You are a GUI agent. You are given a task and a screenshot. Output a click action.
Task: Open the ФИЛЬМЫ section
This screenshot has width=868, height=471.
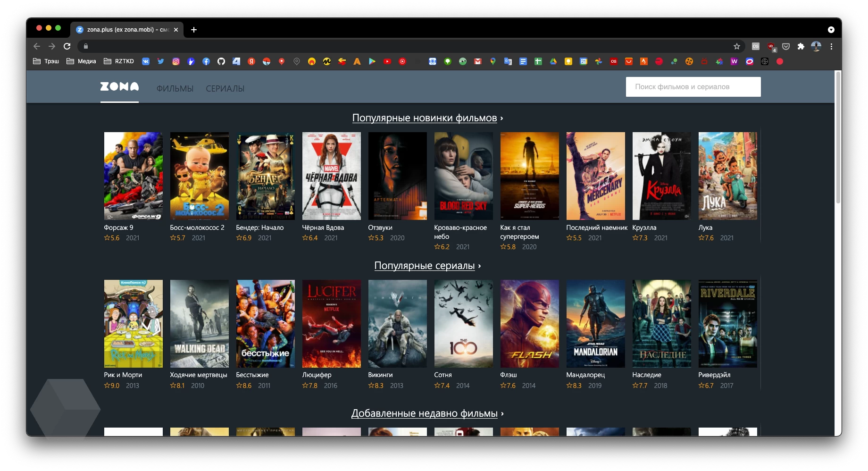tap(175, 89)
